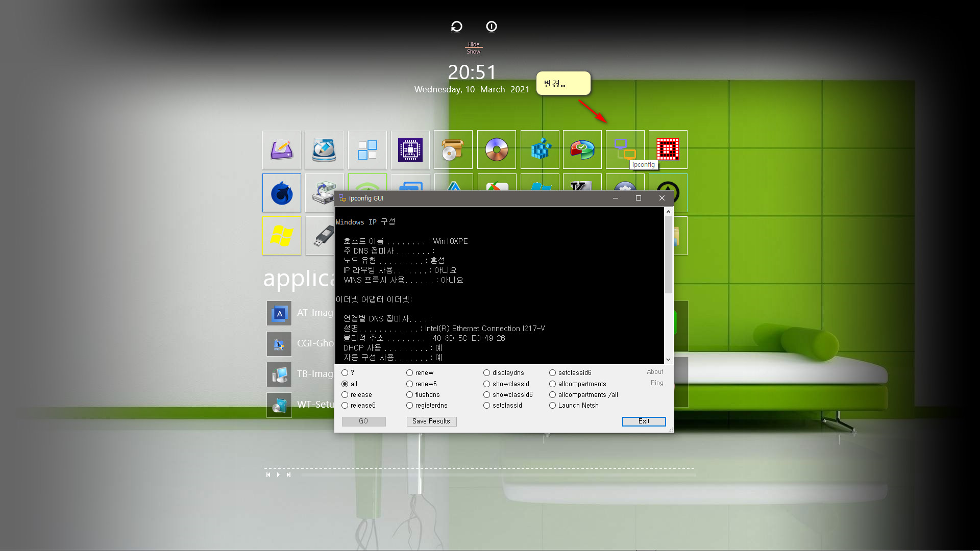Launch the purple disk editor icon
This screenshot has height=551, width=980.
coord(282,150)
